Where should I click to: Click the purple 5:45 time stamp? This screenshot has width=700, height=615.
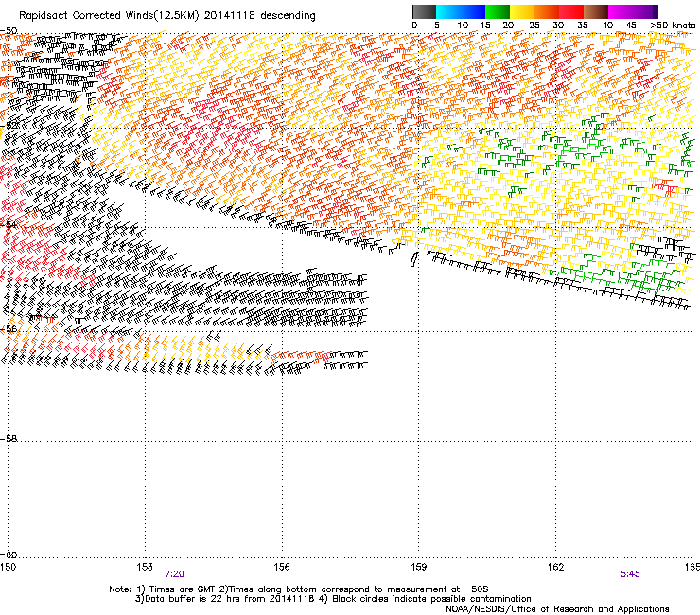click(x=630, y=574)
